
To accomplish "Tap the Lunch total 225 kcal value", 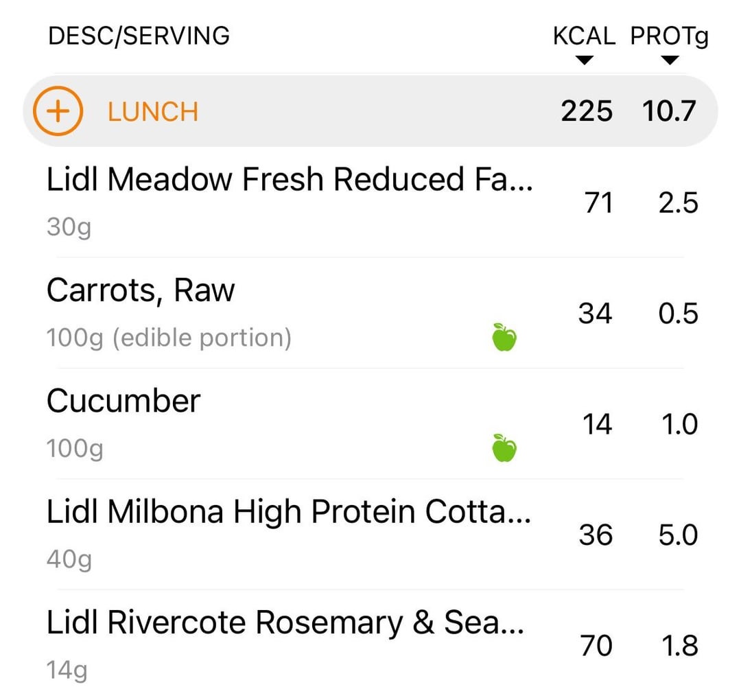I will coord(587,111).
